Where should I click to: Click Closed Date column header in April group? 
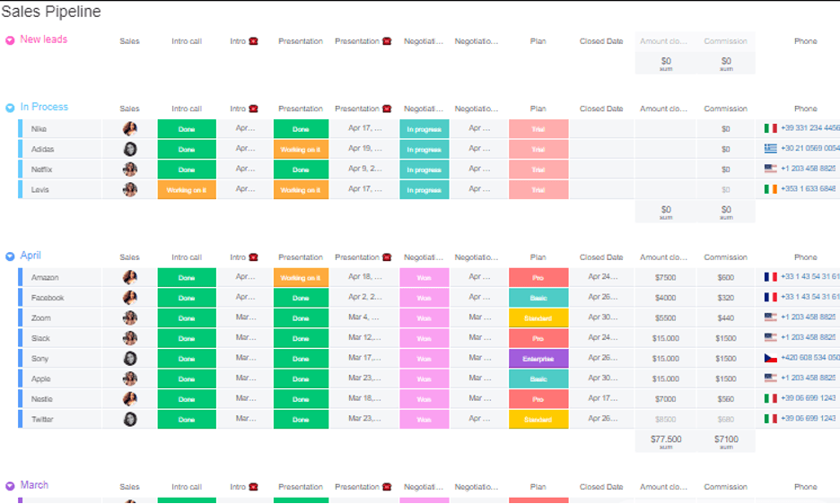click(x=600, y=257)
